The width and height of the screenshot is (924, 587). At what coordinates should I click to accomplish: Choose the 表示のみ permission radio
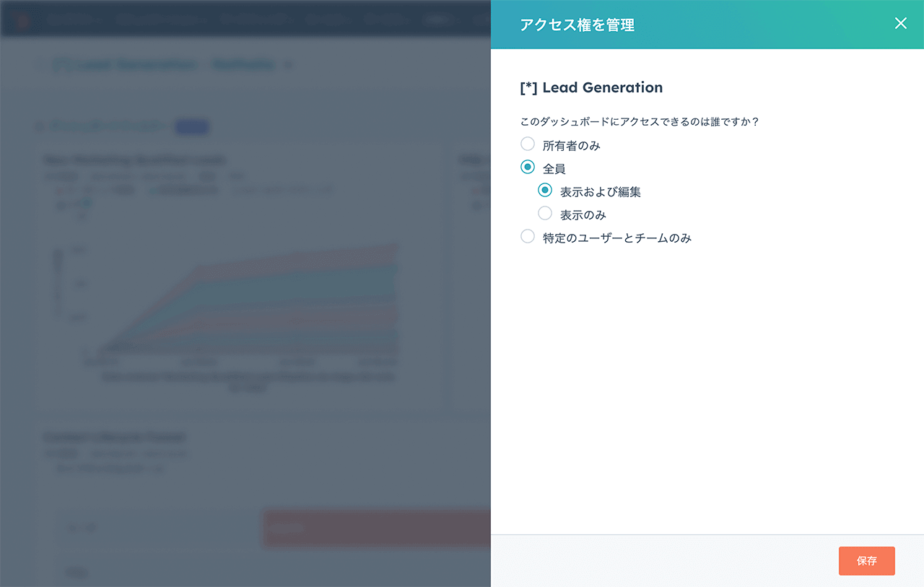(x=545, y=214)
